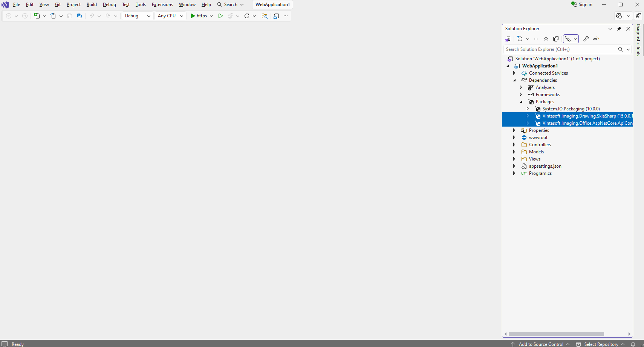The width and height of the screenshot is (644, 347).
Task: Toggle the git changes tree view button
Action: (568, 39)
